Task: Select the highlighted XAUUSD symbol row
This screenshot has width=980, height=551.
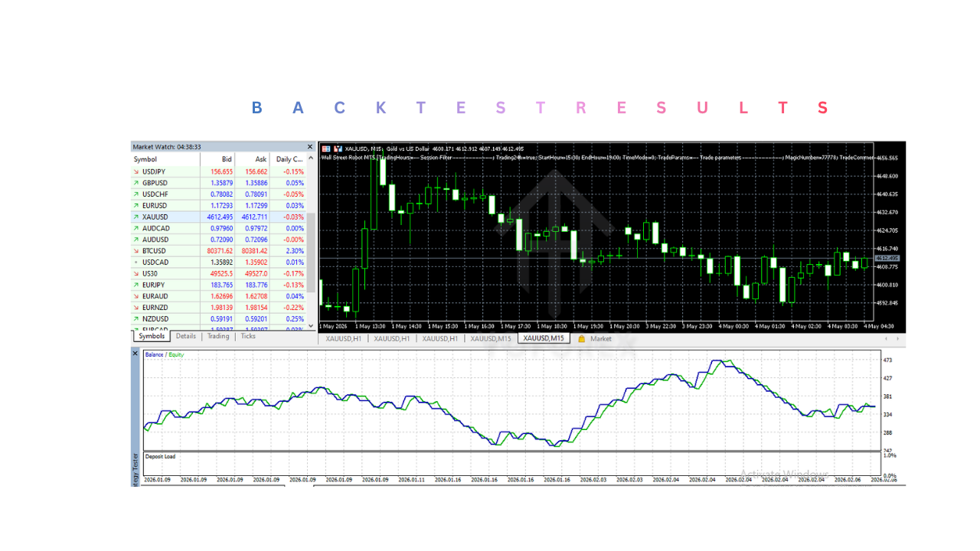Action: 219,217
